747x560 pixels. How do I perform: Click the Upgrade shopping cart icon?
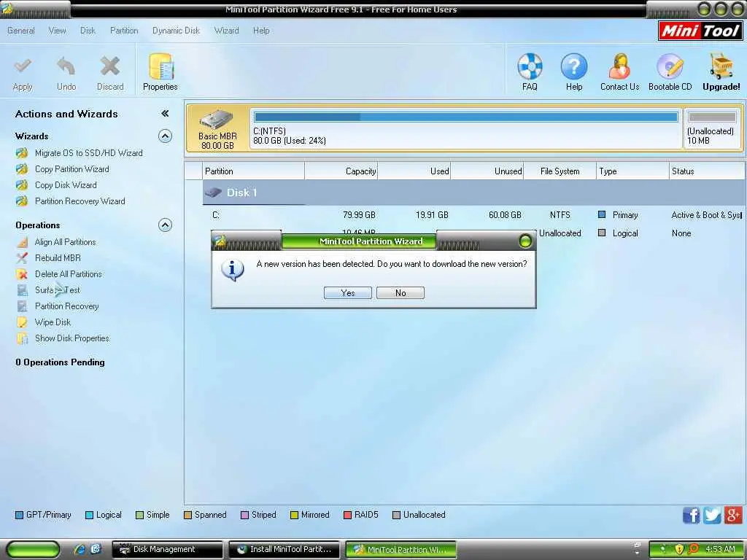(721, 66)
